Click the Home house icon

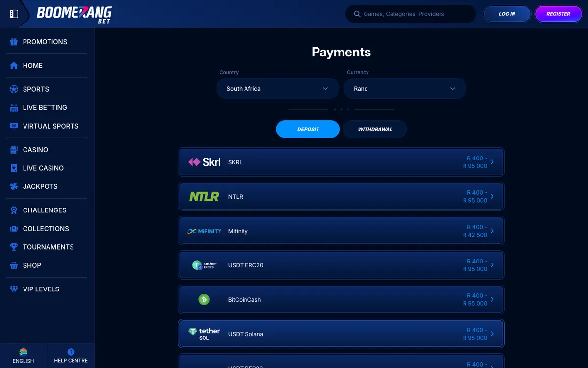pos(14,65)
